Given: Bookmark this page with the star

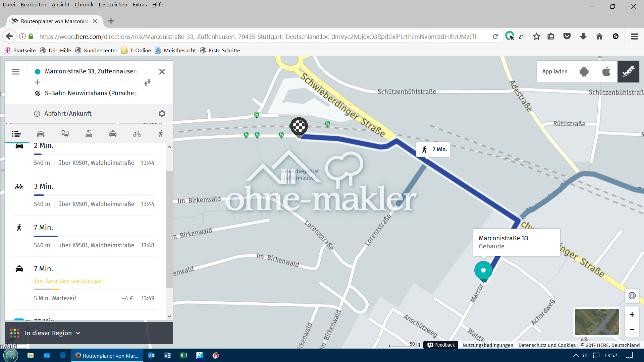Looking at the screenshot, I should (536, 37).
